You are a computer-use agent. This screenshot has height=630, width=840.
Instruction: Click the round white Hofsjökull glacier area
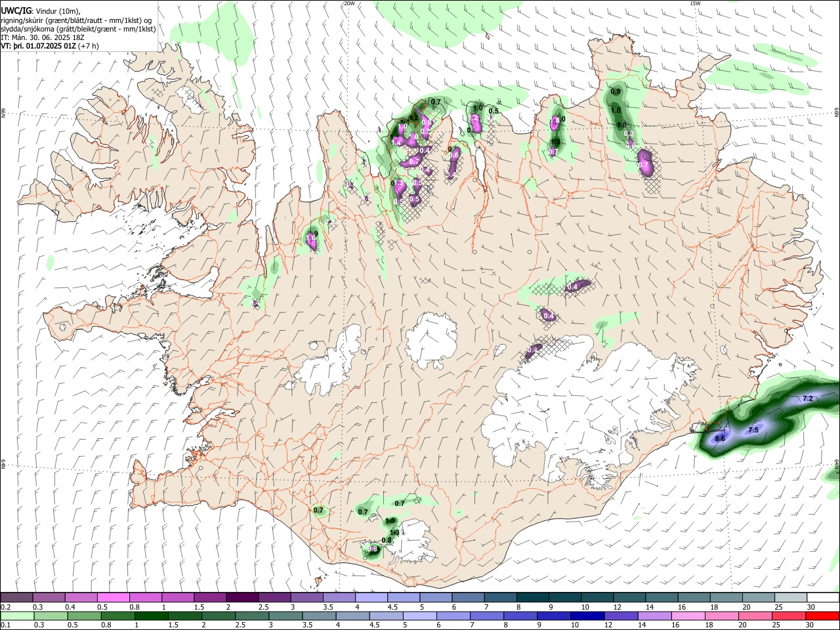click(x=431, y=339)
